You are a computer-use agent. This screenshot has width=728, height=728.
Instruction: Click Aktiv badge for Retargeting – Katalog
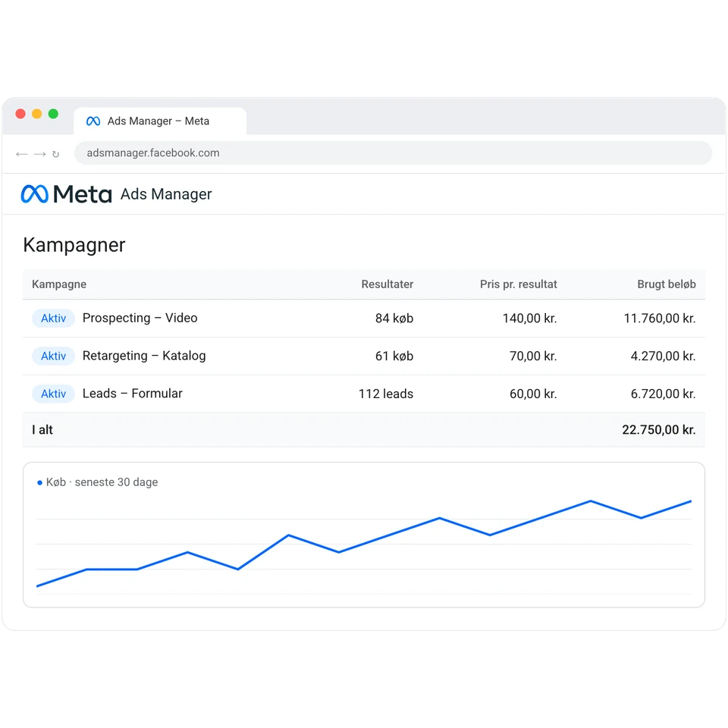tap(53, 356)
